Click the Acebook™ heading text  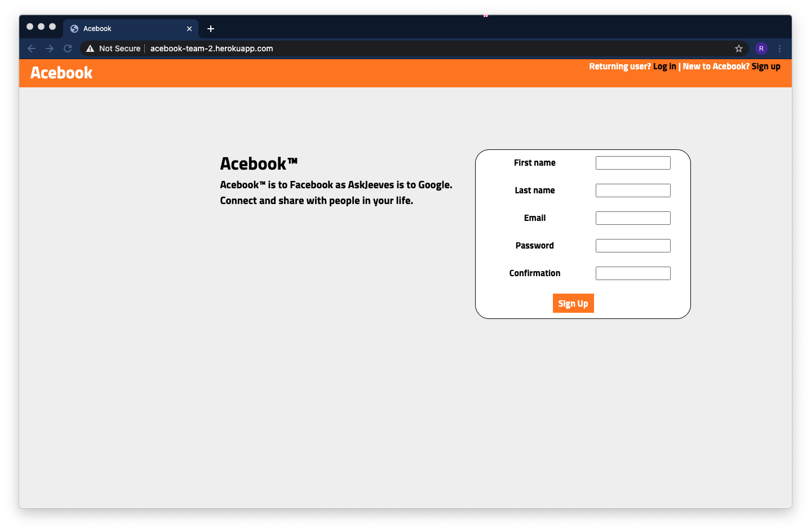(259, 163)
